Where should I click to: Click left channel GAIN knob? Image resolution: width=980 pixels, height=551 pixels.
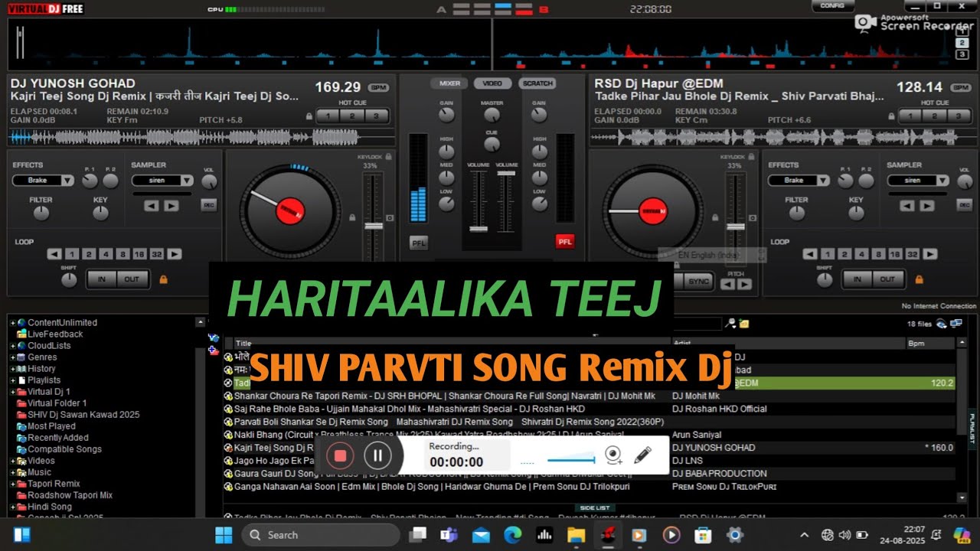pyautogui.click(x=446, y=116)
